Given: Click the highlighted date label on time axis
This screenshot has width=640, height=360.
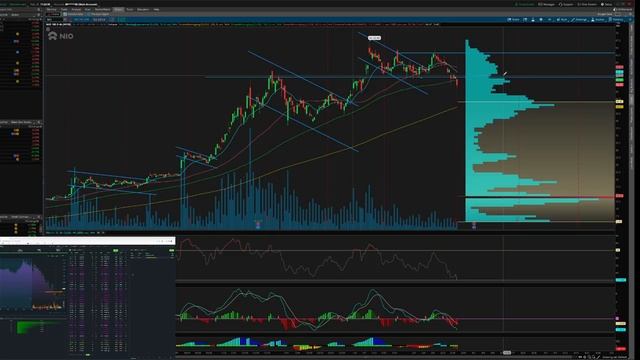Looking at the screenshot, I should (507, 352).
